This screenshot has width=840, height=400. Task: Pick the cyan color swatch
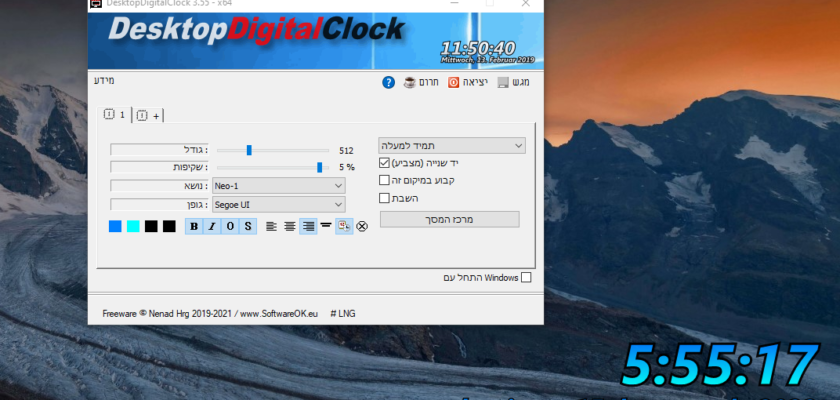133,226
